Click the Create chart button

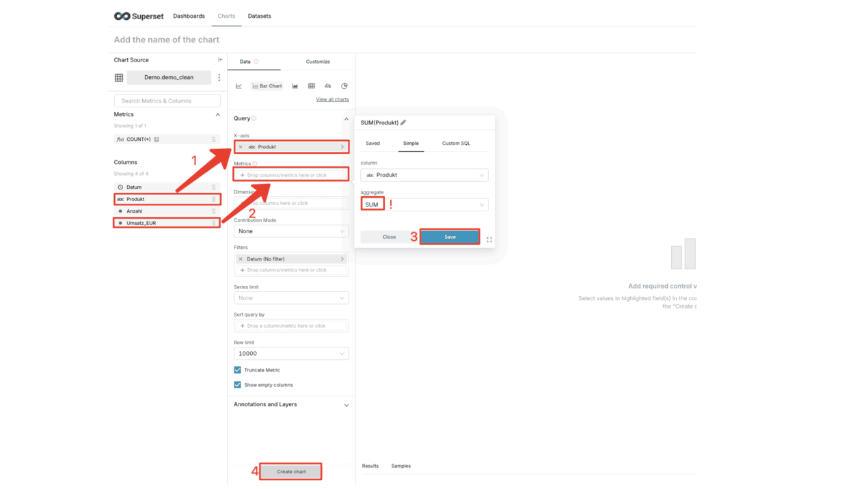291,472
